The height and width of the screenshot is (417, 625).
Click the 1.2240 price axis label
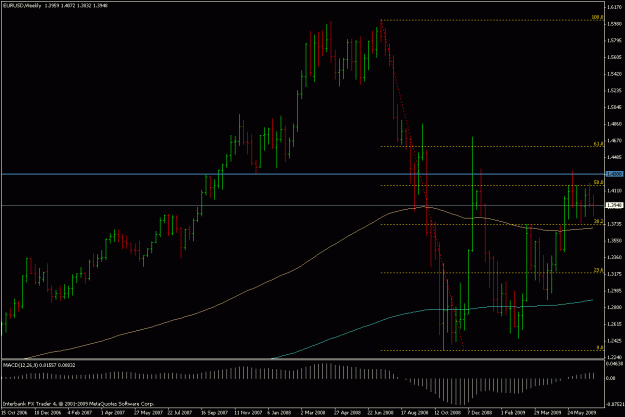[614, 357]
